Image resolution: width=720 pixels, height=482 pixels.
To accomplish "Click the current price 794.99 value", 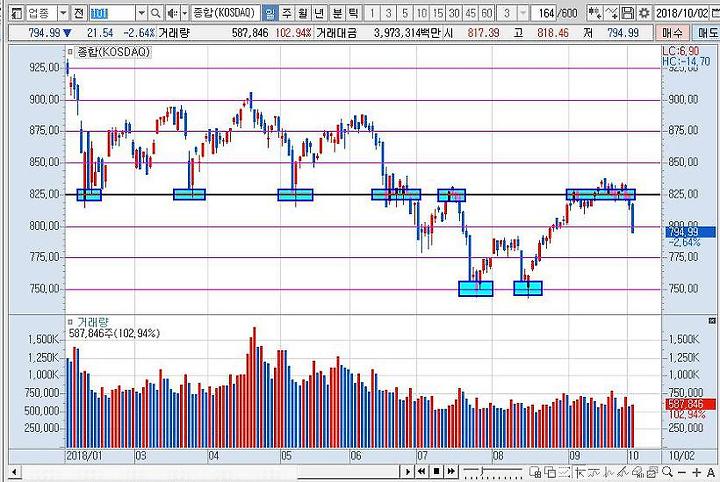I will coord(45,33).
